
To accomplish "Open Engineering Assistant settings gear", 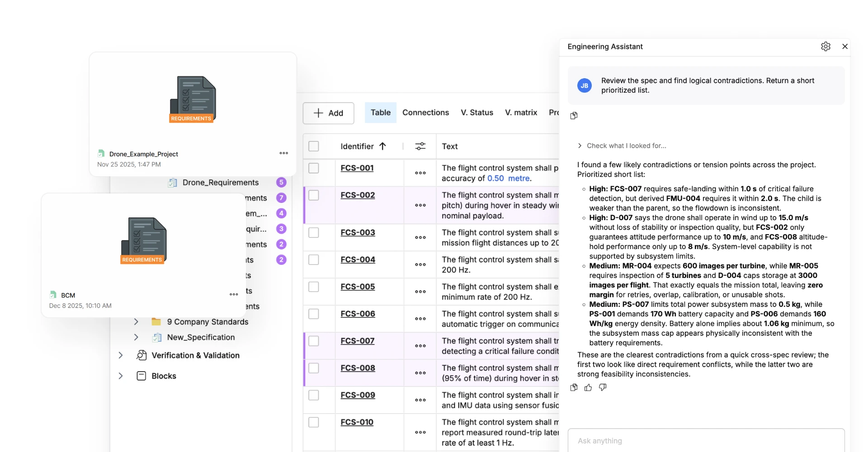I will click(826, 47).
